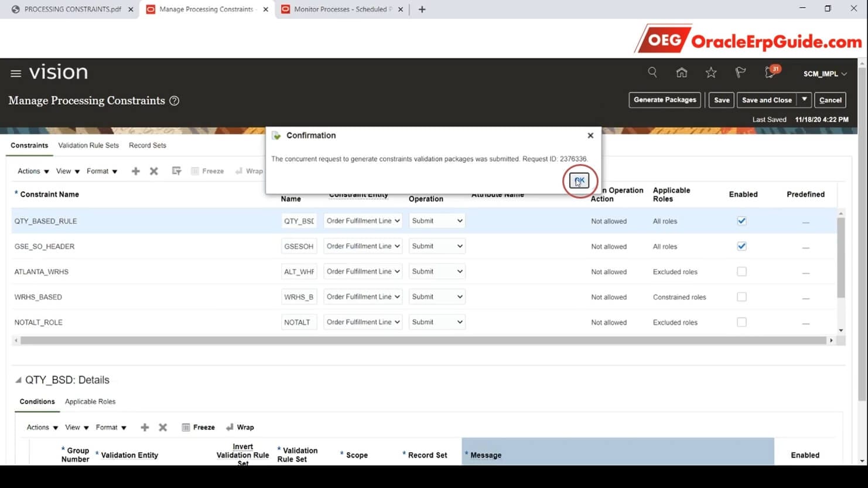Open Constraint Entity dropdown for QTY_BASED_RULE
Viewport: 868px width, 488px height.
coord(363,221)
